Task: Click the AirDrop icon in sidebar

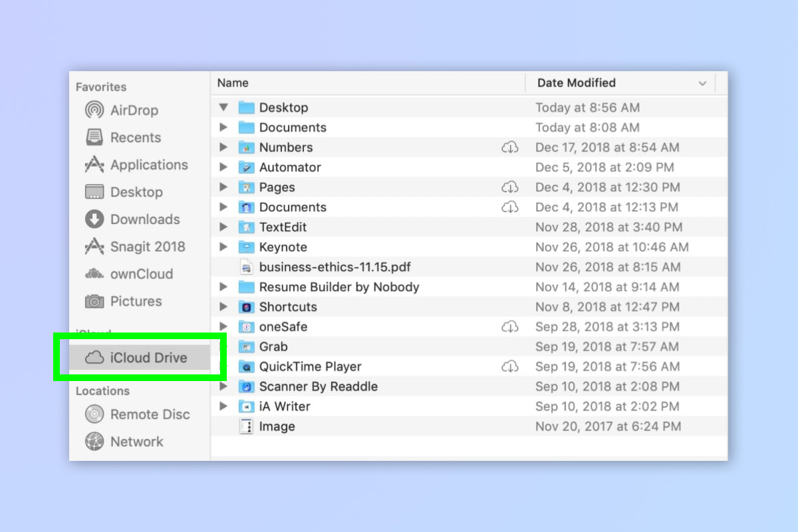Action: [x=94, y=110]
